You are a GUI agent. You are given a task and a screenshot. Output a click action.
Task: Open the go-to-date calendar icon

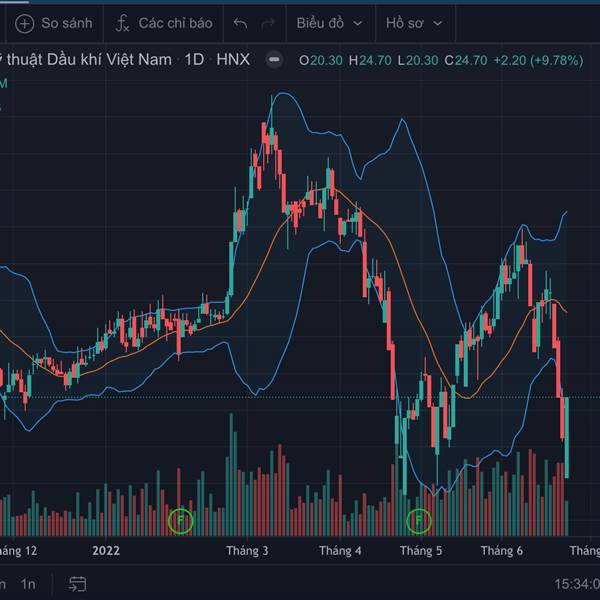coord(77,584)
